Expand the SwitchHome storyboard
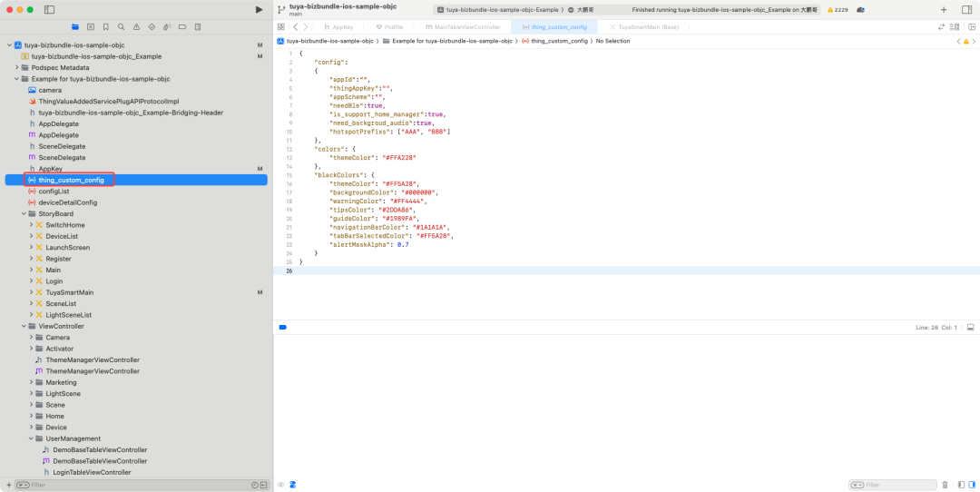980x492 pixels. tap(31, 225)
